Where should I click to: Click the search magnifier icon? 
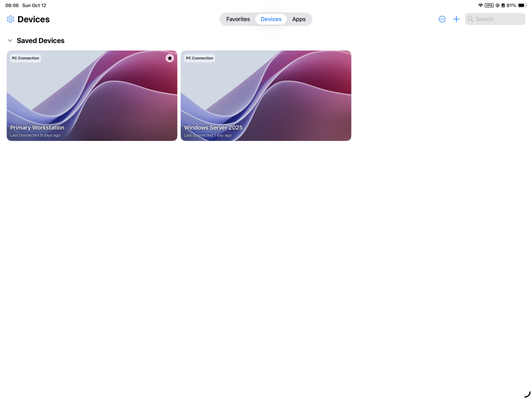click(x=470, y=19)
